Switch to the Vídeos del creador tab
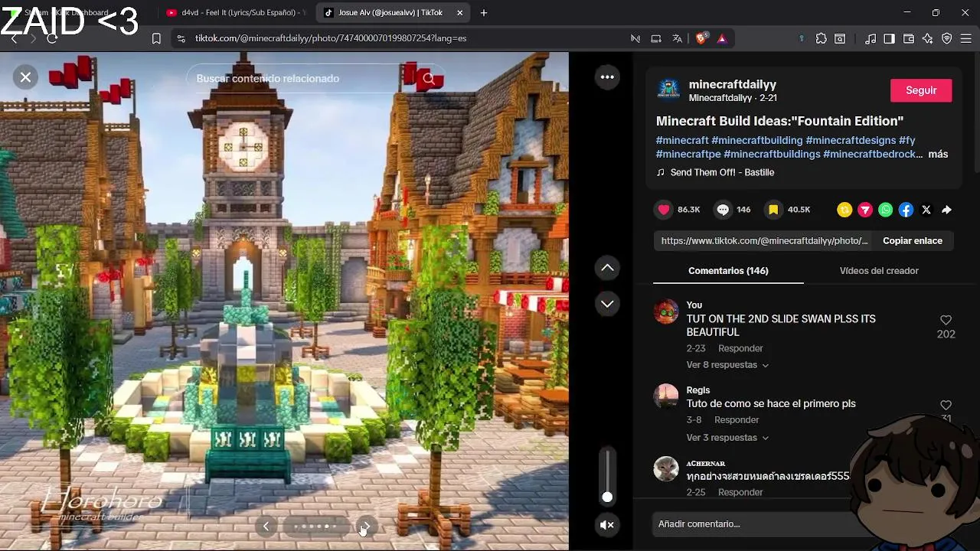 879,271
